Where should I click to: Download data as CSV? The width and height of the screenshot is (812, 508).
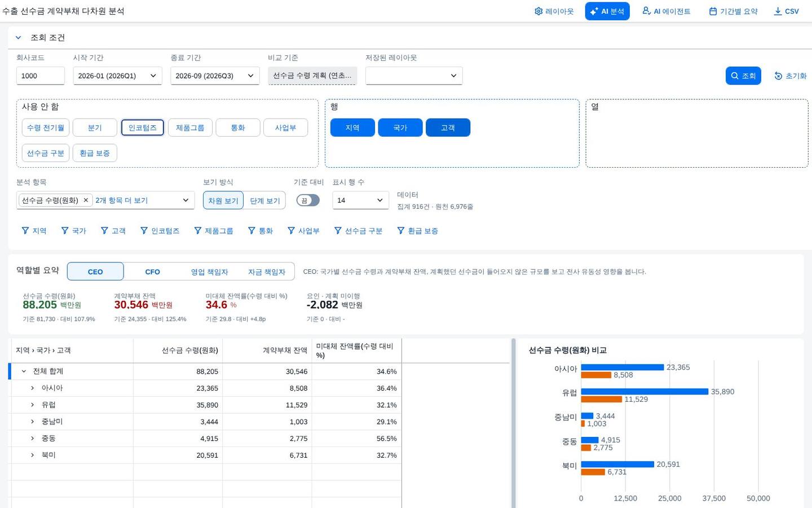(786, 11)
